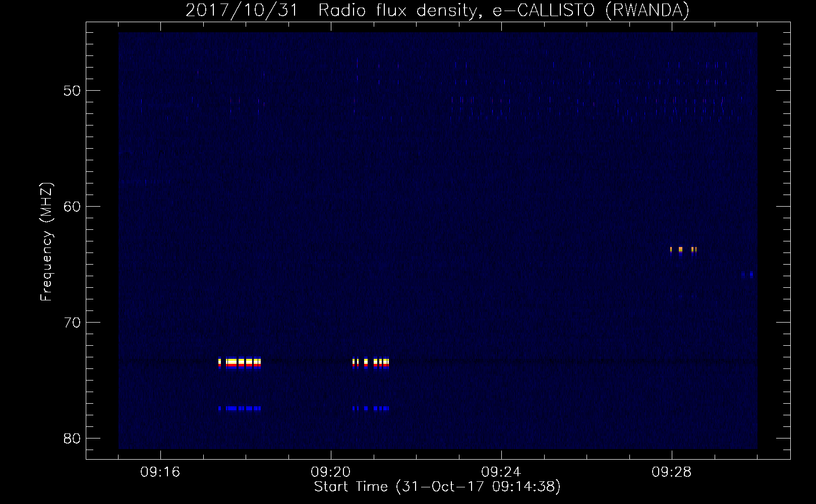Click the blue burst near 09:17 at 77 MHz

point(240,408)
